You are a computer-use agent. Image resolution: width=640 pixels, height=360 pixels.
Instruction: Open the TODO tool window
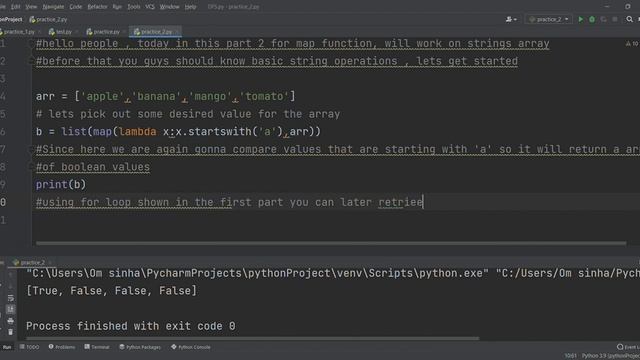coord(29,347)
